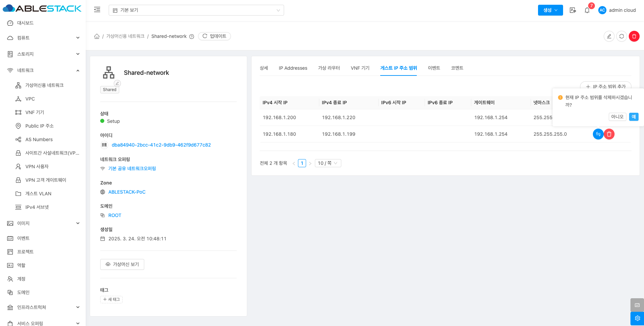Screen dimensions: 644x326
Task: Open the ABLESTACK-PoC zone link
Action: tap(127, 192)
